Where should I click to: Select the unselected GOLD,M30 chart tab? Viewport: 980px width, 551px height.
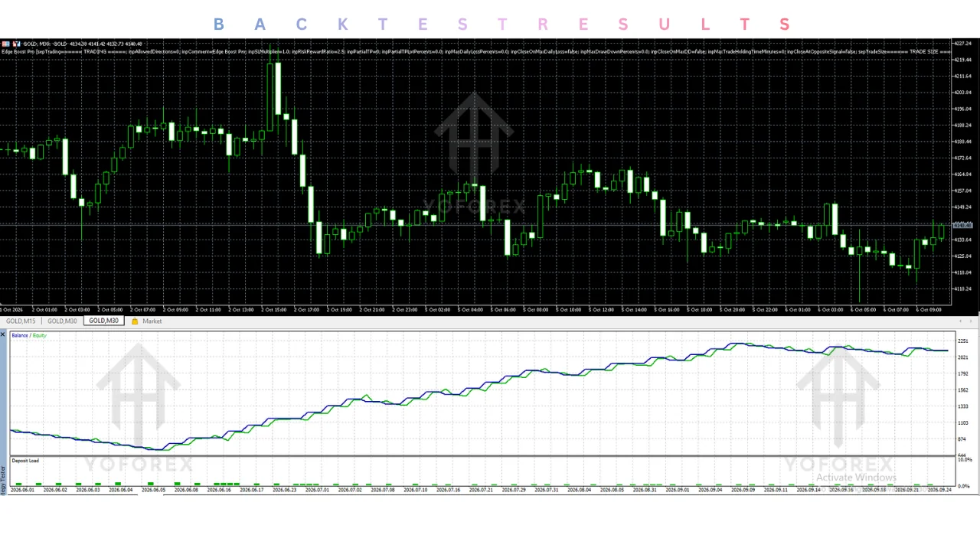(x=62, y=321)
